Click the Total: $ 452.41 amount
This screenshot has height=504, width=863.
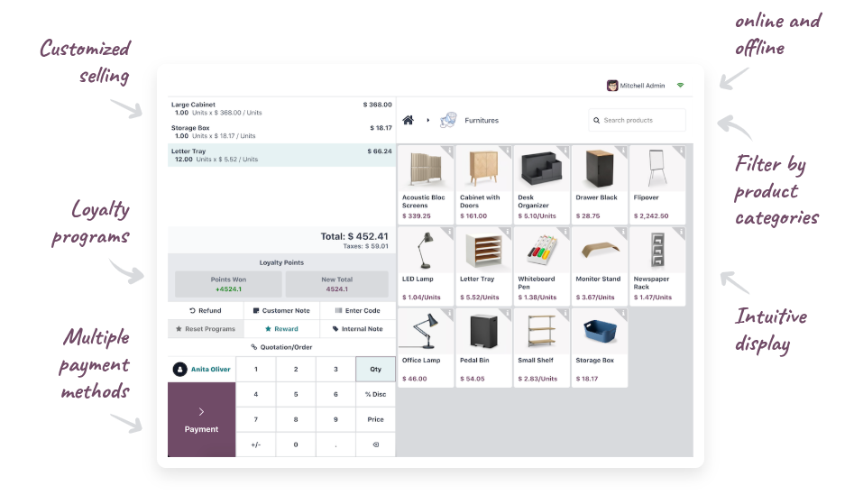354,236
